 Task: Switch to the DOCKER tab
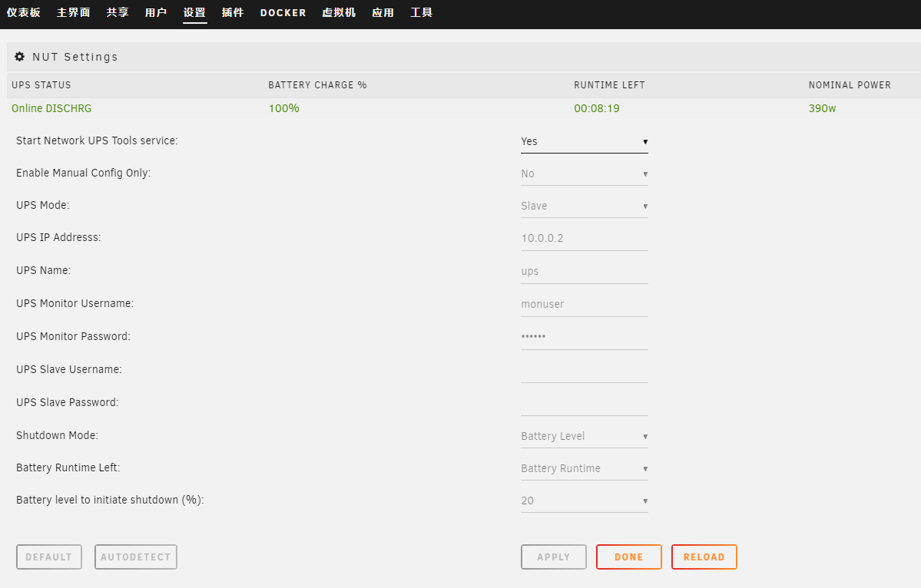283,13
